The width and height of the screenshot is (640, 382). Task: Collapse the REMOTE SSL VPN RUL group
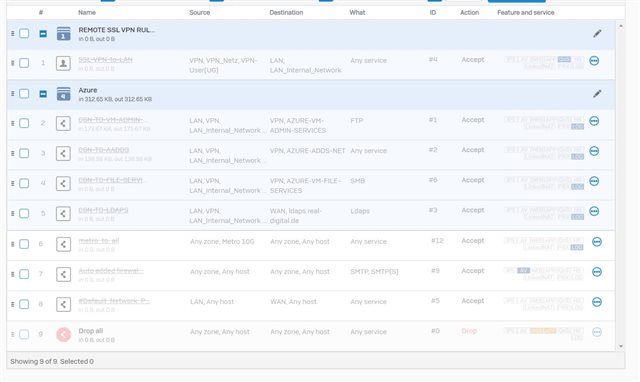point(43,33)
